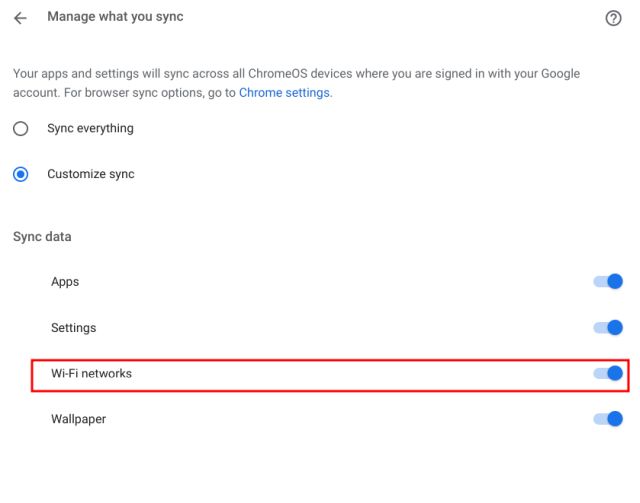The height and width of the screenshot is (503, 640).
Task: Open the Chrome settings link
Action: (x=284, y=93)
